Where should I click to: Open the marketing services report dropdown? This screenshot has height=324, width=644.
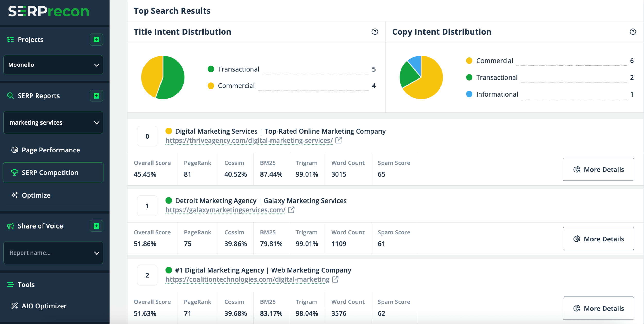[x=53, y=122]
